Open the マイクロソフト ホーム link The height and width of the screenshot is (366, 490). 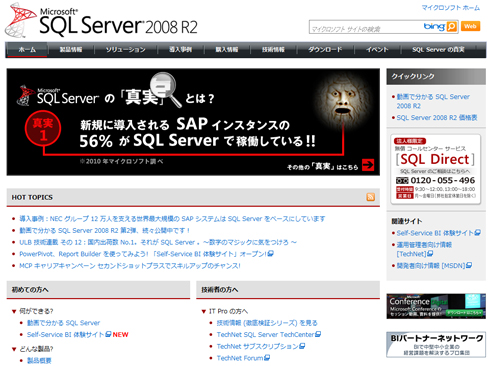[451, 7]
